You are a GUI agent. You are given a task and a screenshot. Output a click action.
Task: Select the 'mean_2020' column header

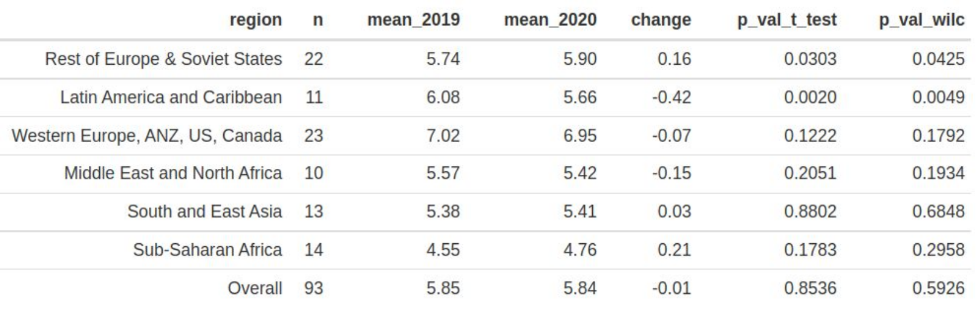550,20
